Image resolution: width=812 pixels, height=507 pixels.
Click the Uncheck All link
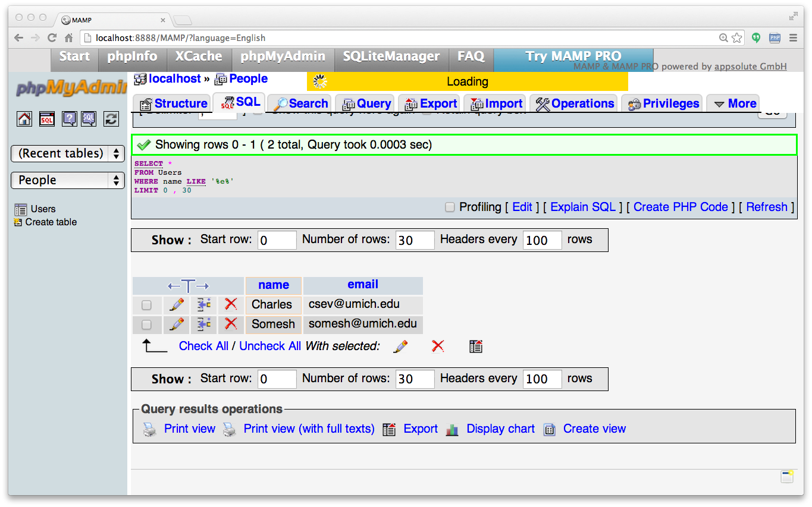tap(270, 346)
